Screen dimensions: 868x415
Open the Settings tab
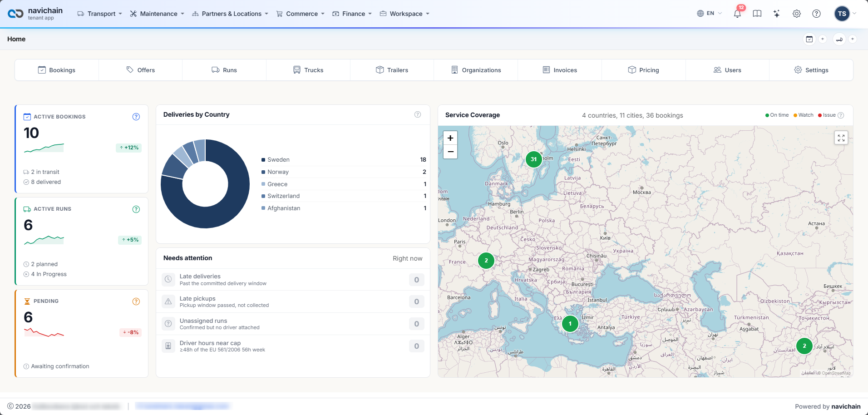[811, 70]
